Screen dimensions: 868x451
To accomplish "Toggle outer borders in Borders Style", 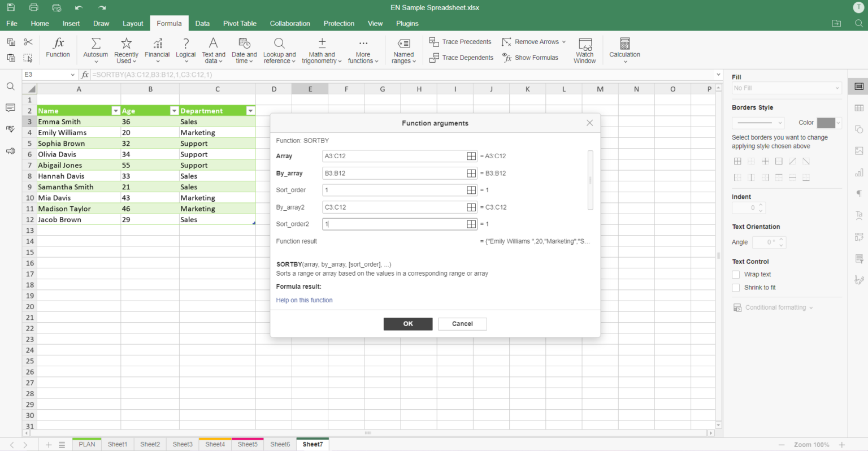I will click(778, 161).
